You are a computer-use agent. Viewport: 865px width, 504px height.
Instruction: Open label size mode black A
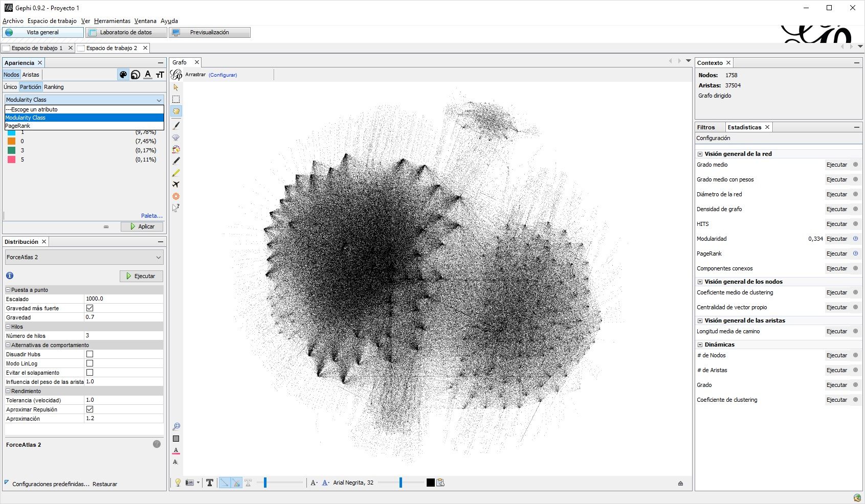pyautogui.click(x=314, y=483)
